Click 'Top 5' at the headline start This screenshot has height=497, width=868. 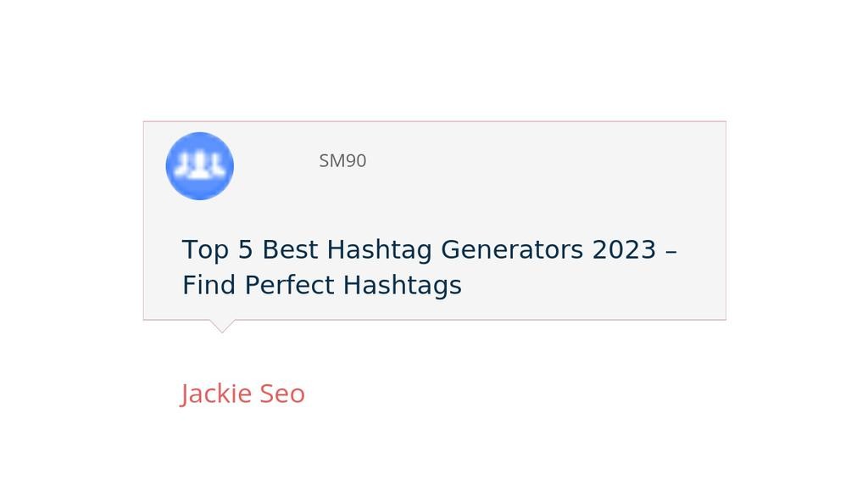218,249
